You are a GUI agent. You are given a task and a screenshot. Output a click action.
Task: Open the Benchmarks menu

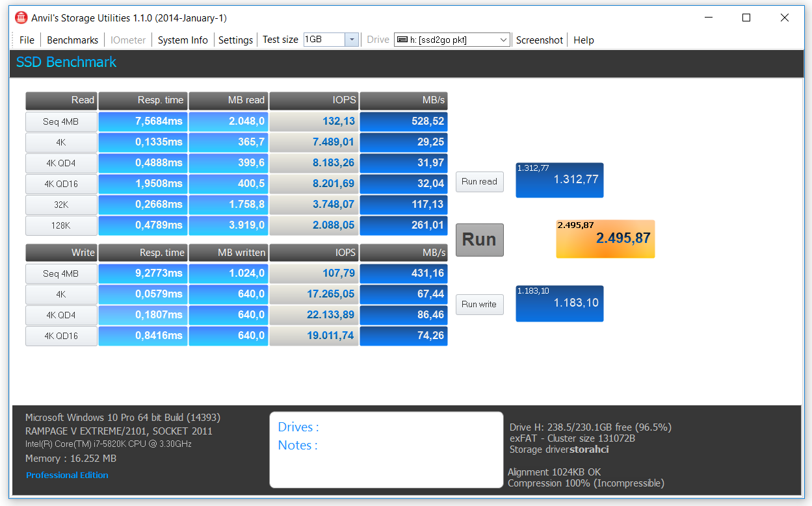click(x=73, y=40)
